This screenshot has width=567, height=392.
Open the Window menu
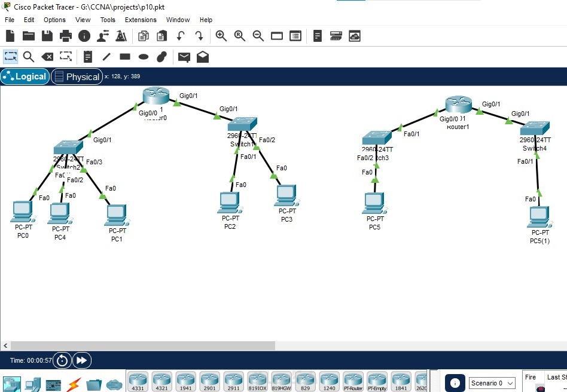click(178, 20)
